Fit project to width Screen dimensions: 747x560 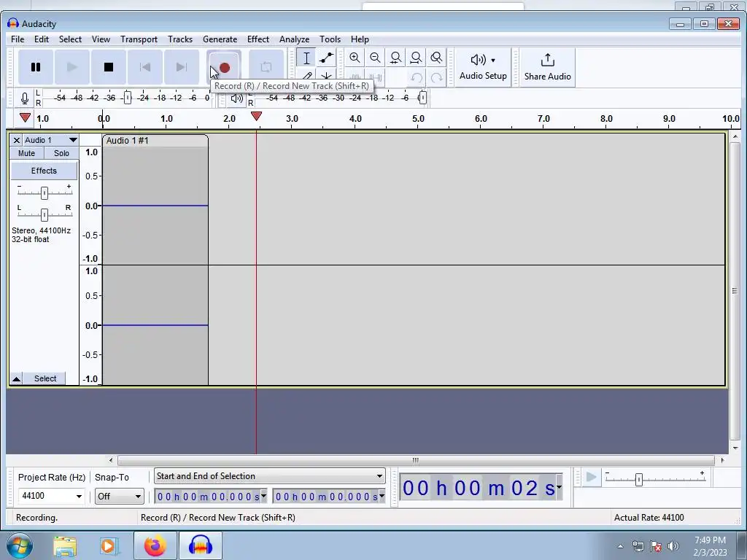[416, 58]
